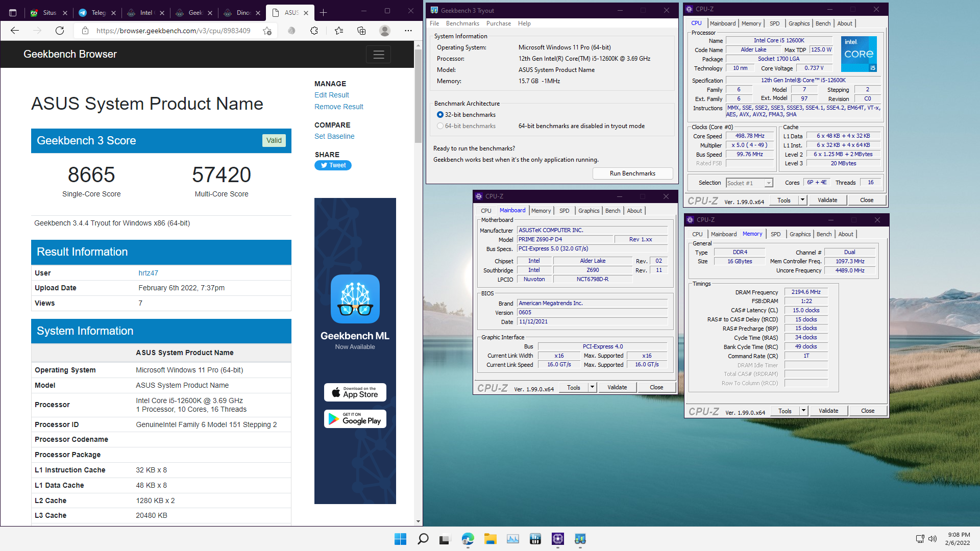The image size is (980, 551).
Task: Click Download on the App Store badge
Action: [355, 392]
